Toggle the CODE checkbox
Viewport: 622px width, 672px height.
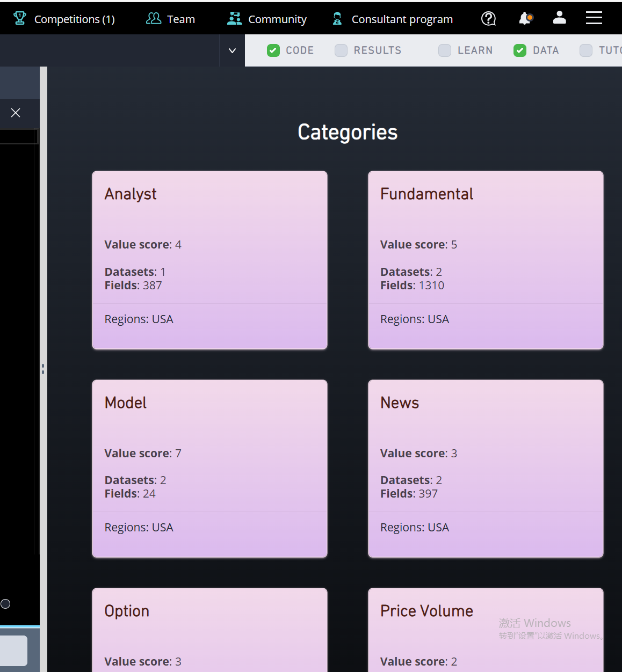pos(273,50)
